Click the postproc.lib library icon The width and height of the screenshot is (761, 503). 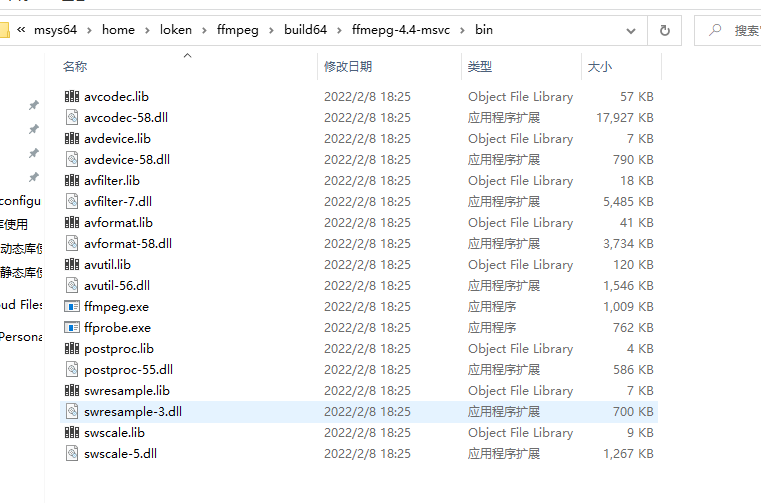click(72, 348)
